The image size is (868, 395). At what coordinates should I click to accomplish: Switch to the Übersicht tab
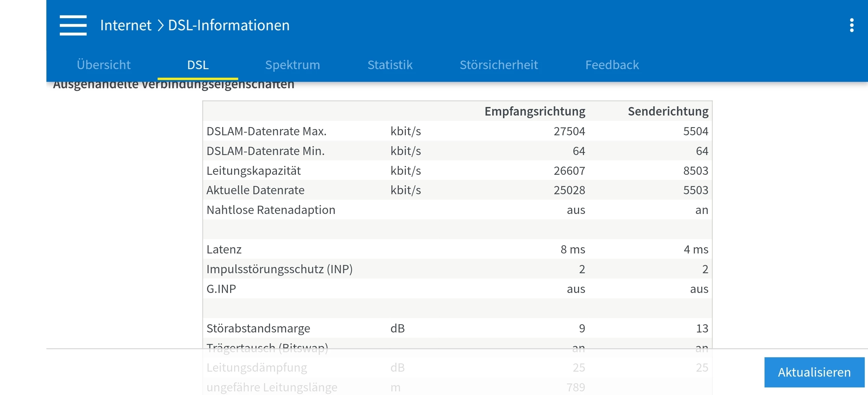pyautogui.click(x=104, y=65)
